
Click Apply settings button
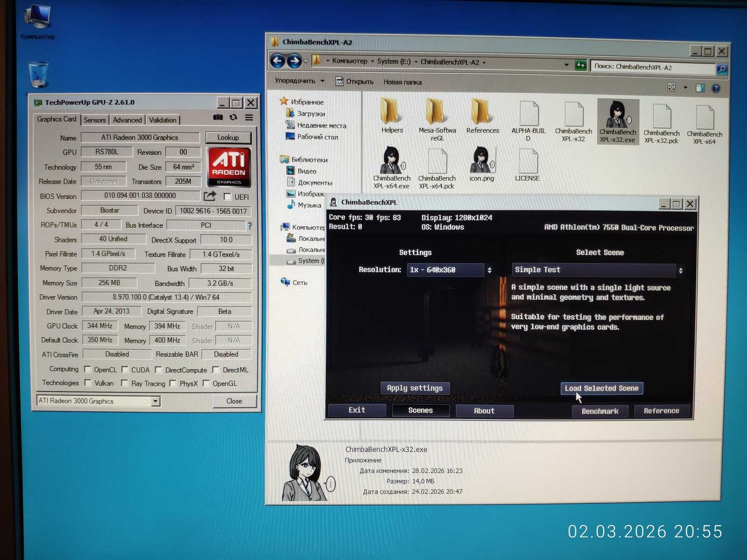[415, 388]
